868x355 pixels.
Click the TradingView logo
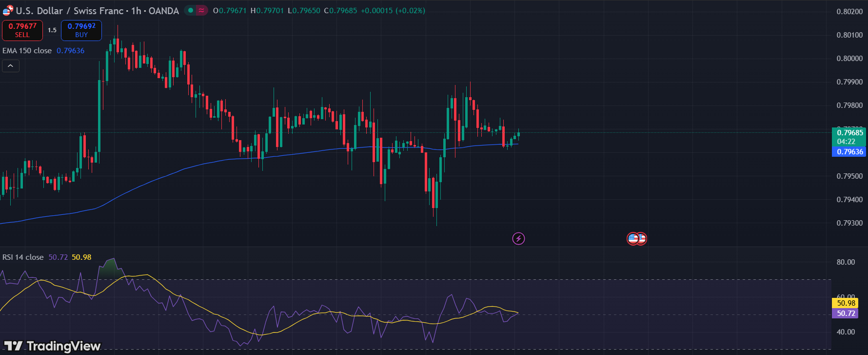[53, 346]
